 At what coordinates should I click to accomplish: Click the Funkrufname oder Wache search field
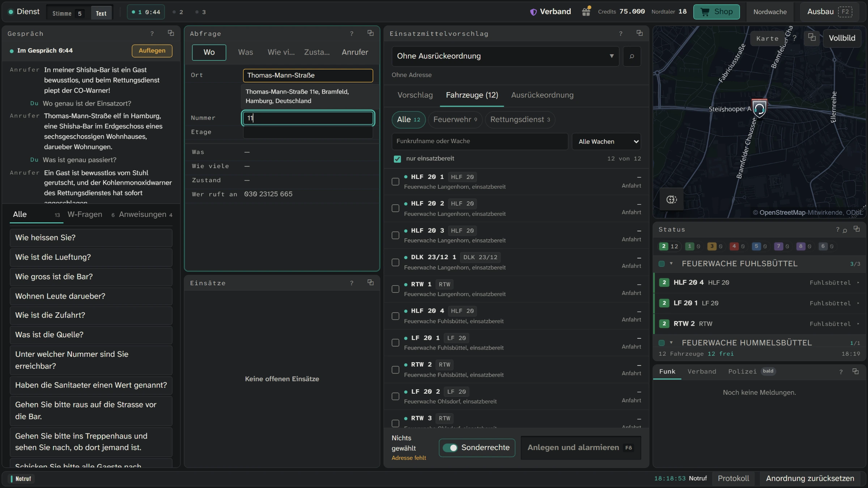tap(480, 141)
